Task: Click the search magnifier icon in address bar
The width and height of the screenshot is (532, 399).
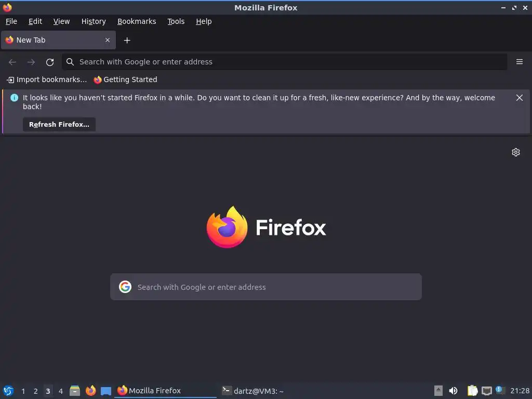Action: tap(70, 62)
